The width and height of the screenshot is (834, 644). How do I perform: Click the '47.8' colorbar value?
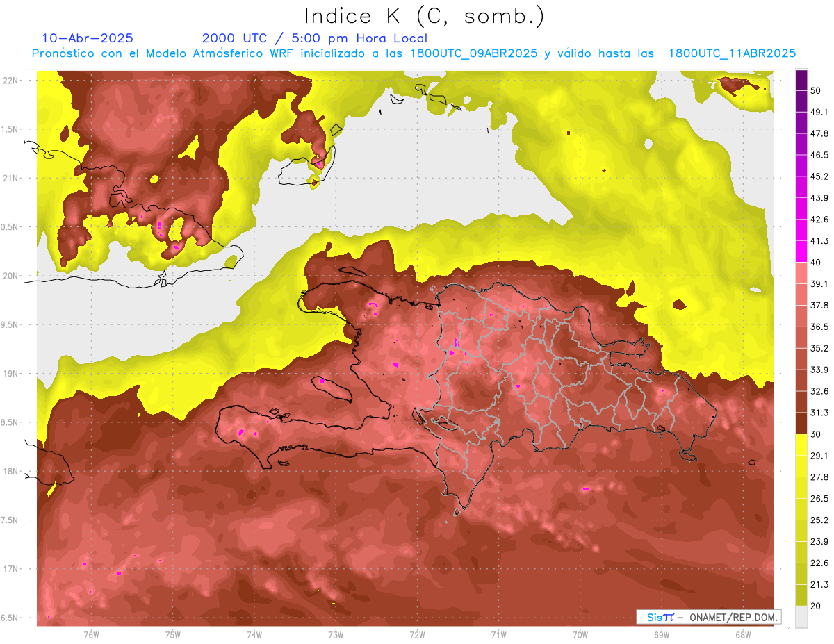[x=819, y=133]
